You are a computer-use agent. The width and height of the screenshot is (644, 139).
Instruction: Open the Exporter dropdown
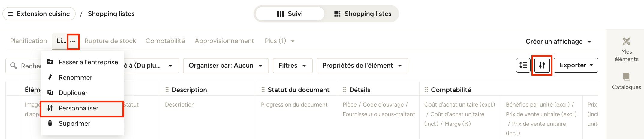pos(576,65)
